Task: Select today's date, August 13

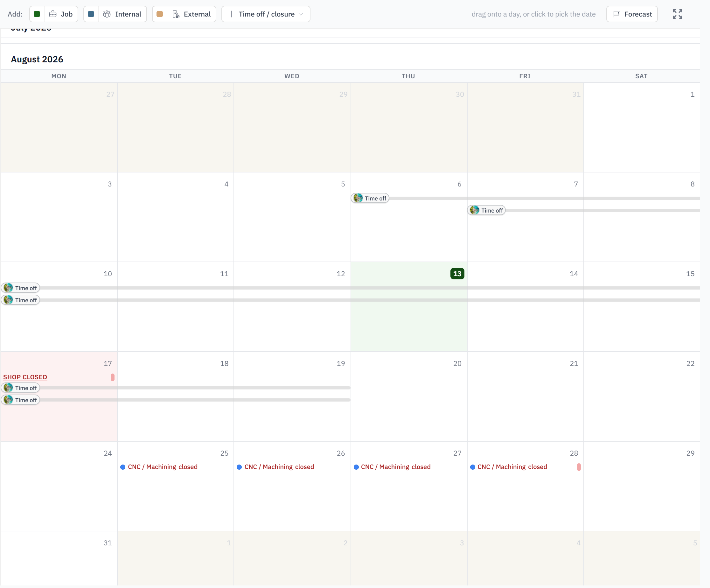Action: pos(457,274)
